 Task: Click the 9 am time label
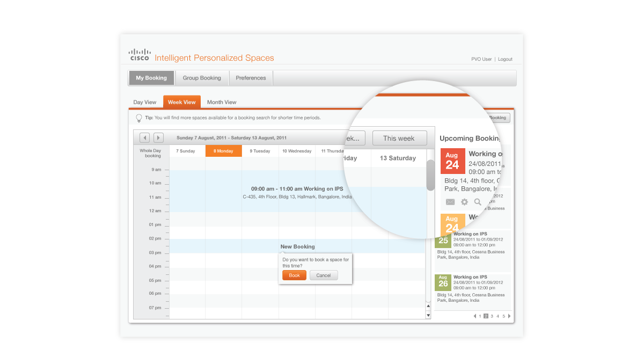156,170
